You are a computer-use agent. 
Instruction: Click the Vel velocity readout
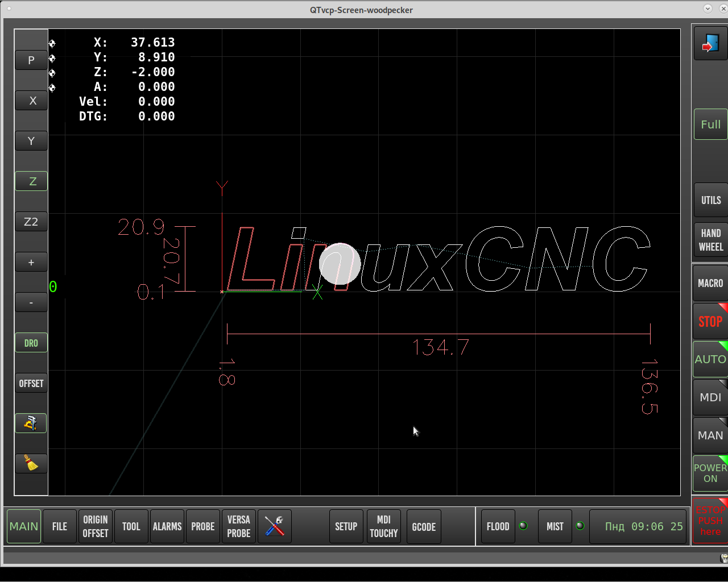127,102
